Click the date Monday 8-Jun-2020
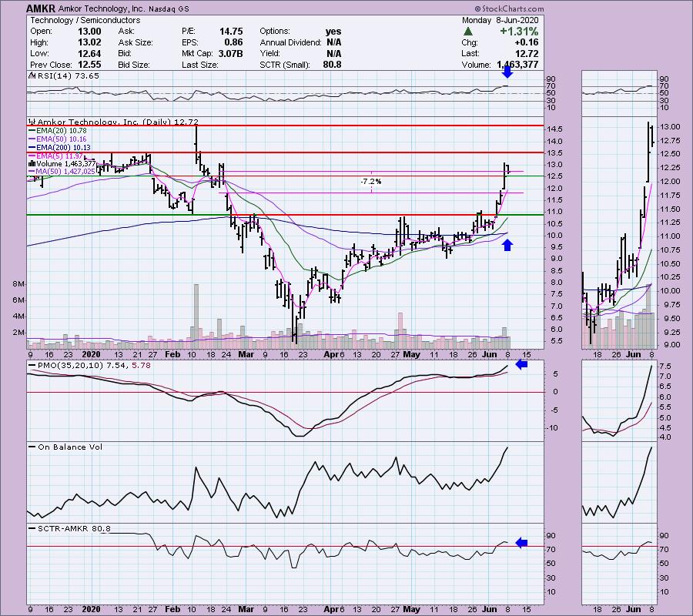Viewport: 693px width, 616px height. point(500,20)
